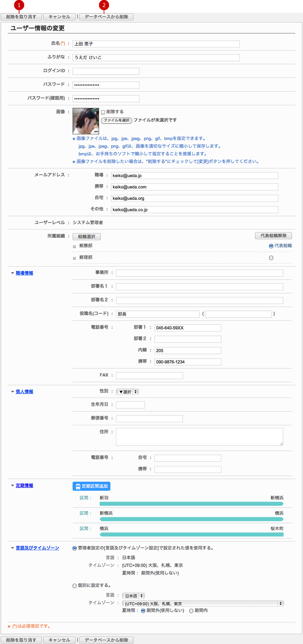Screen dimensions: 303x644
Task: Choose 管理者設定 timezone setting radio
Action: (x=75, y=548)
